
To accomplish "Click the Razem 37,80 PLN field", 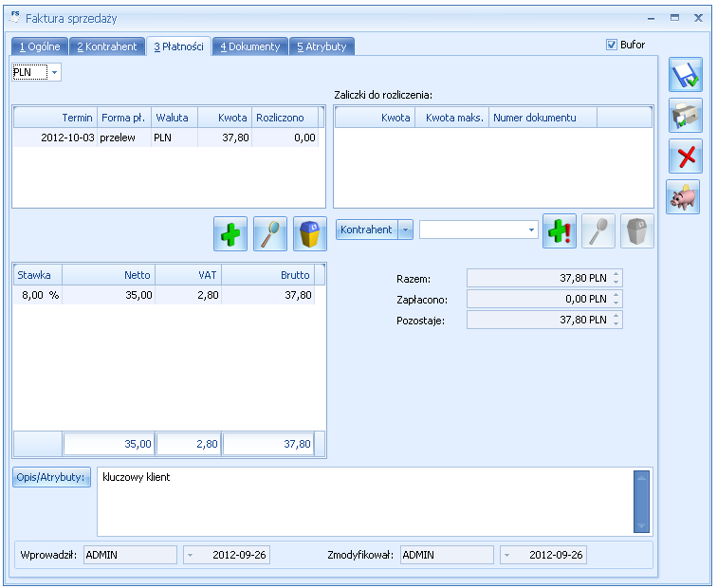I will click(544, 278).
